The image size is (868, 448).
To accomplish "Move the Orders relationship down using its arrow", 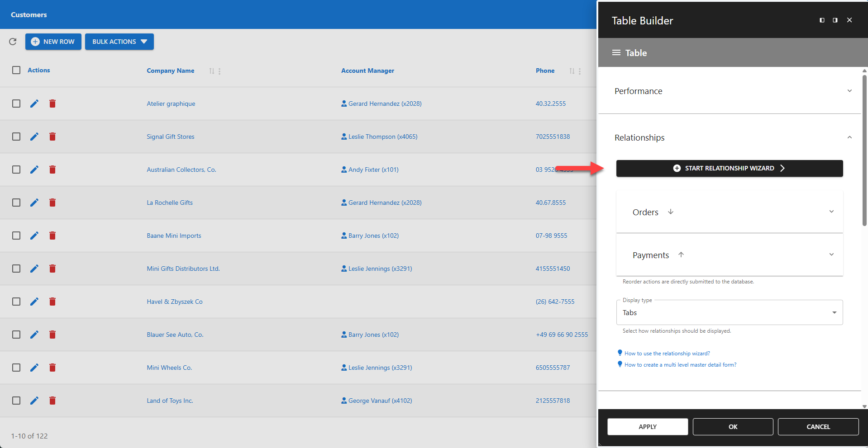I will pos(670,212).
